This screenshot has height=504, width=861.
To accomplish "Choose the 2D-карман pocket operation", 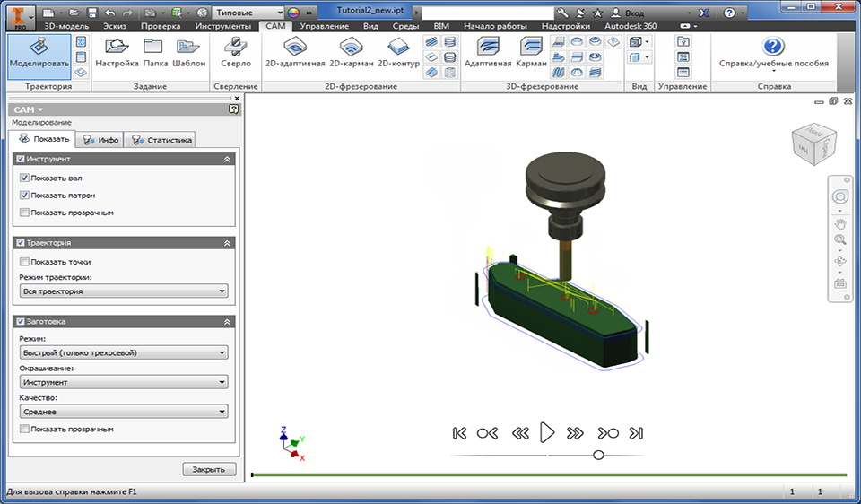I will [x=352, y=53].
